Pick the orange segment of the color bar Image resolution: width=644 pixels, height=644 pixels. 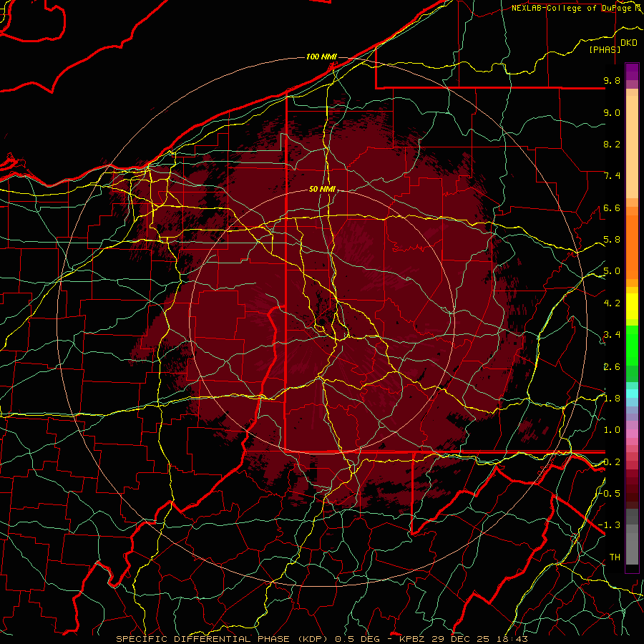coord(632,247)
